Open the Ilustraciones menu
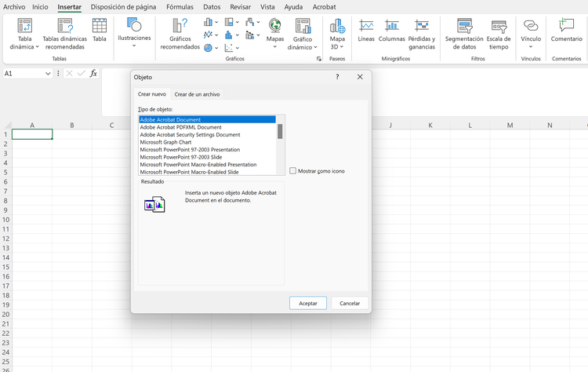This screenshot has width=588, height=372. tap(134, 34)
